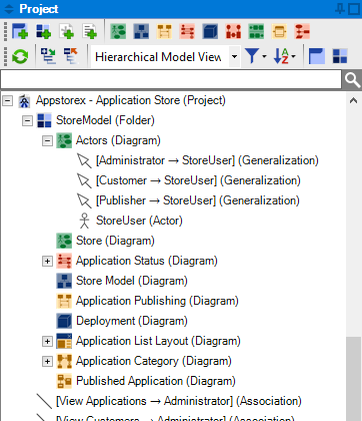Create a new sequence diagram
The width and height of the screenshot is (362, 421).
164,31
